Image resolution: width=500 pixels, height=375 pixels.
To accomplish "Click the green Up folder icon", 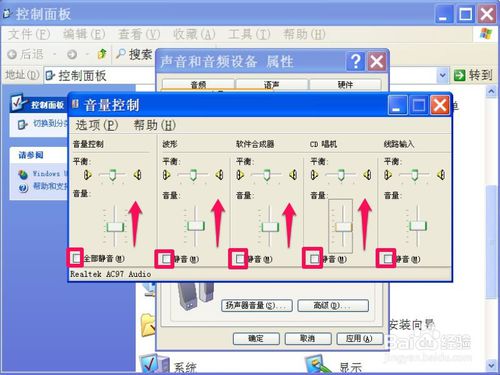I will (102, 53).
